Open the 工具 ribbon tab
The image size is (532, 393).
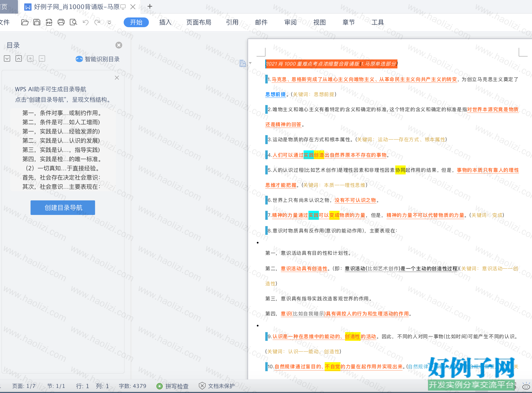click(378, 22)
